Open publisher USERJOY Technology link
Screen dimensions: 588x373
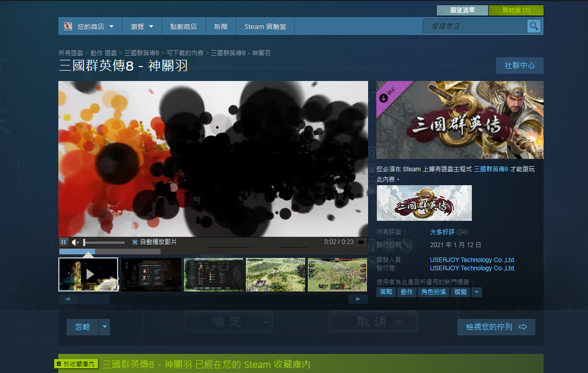pos(472,268)
